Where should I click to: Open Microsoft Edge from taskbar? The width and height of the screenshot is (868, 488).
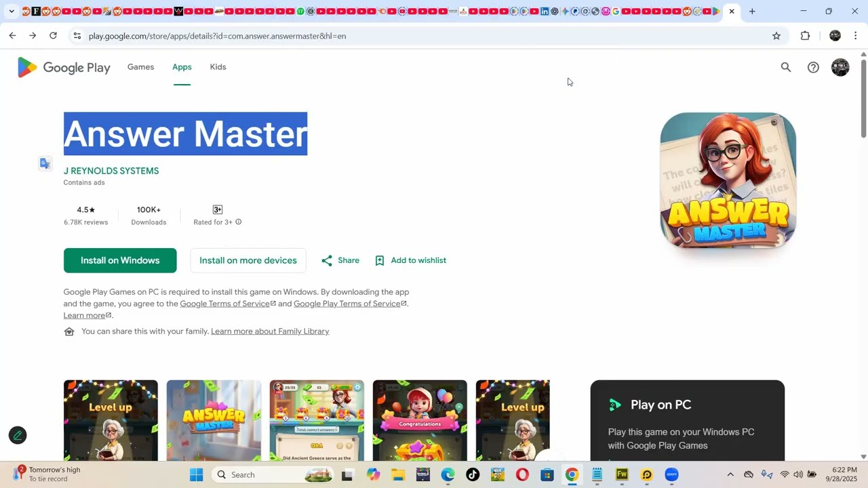coord(448,474)
